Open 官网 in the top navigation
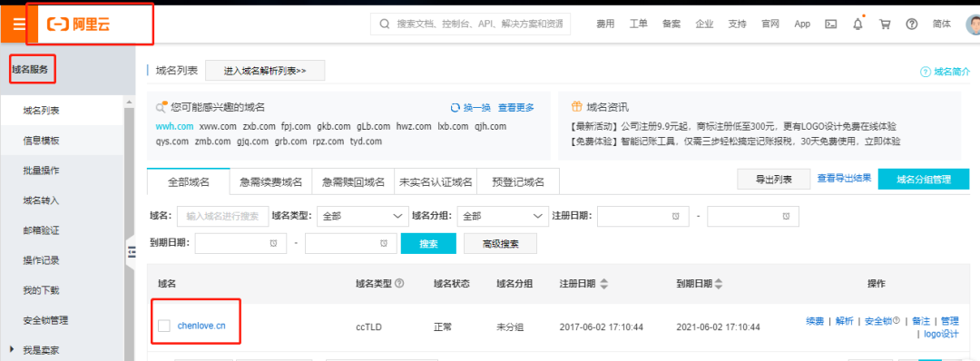This screenshot has height=361, width=980. 770,24
